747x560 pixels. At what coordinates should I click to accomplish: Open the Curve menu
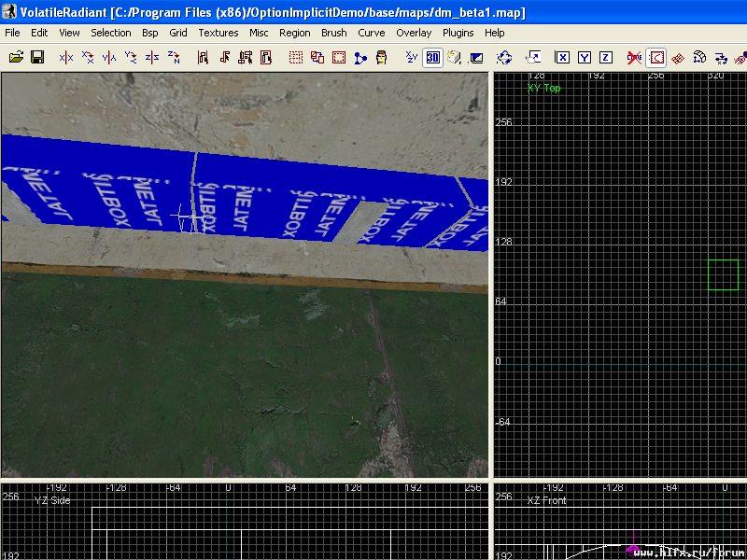pyautogui.click(x=371, y=33)
